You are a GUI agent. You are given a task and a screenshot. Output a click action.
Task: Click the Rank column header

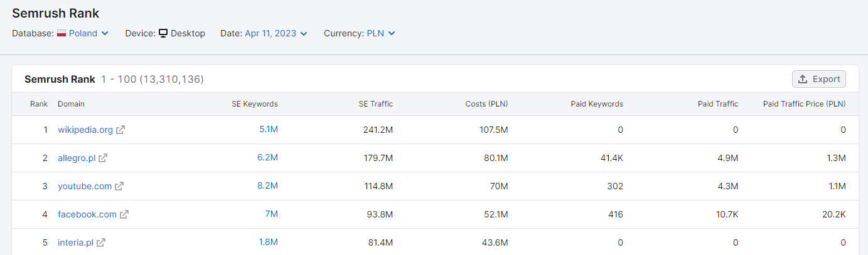[x=39, y=104]
